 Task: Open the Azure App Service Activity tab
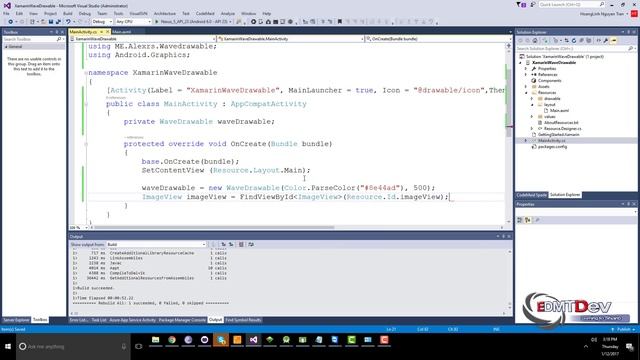click(132, 320)
